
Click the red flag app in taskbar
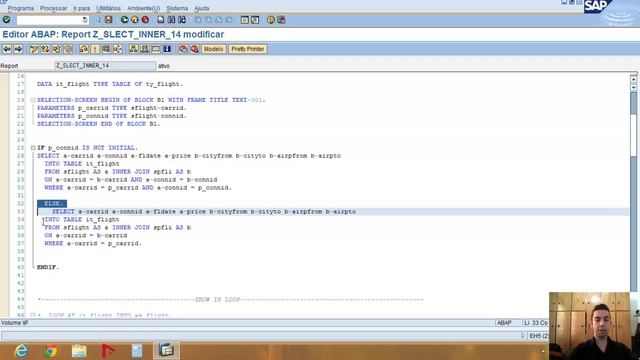pyautogui.click(x=108, y=351)
